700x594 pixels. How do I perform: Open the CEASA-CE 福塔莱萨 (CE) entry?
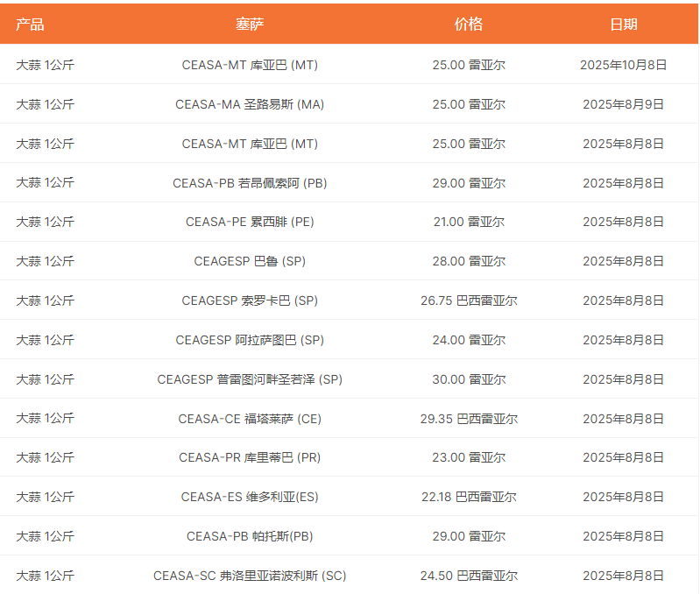(x=250, y=419)
